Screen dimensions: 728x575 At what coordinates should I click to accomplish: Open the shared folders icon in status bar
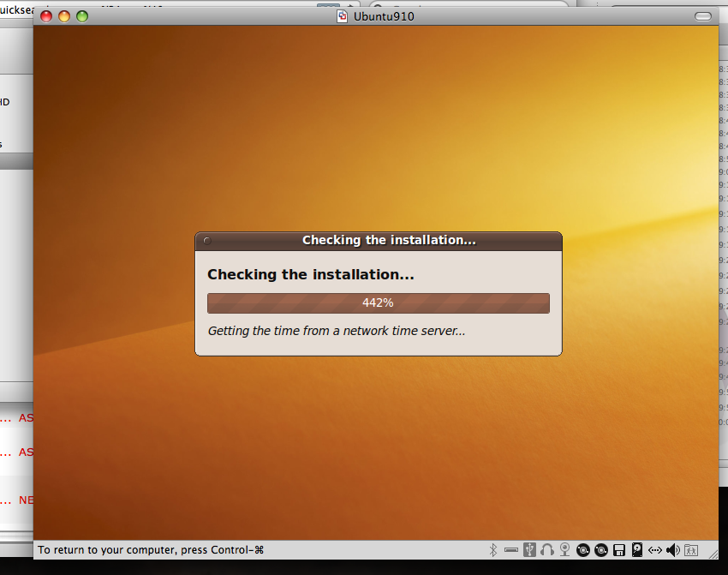click(691, 550)
